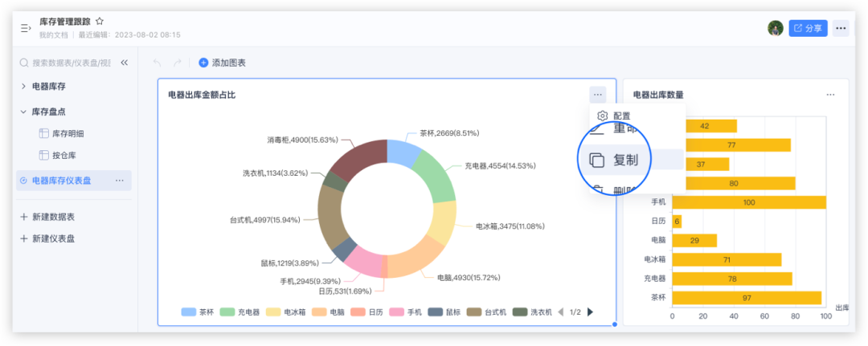Click the sidebar search input field
The image size is (868, 346).
click(x=71, y=63)
